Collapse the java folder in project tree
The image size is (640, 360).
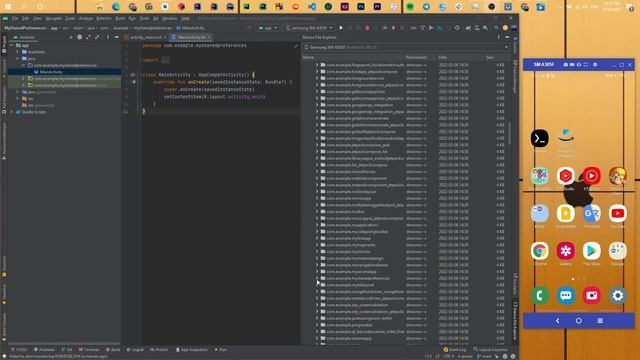coord(18,58)
